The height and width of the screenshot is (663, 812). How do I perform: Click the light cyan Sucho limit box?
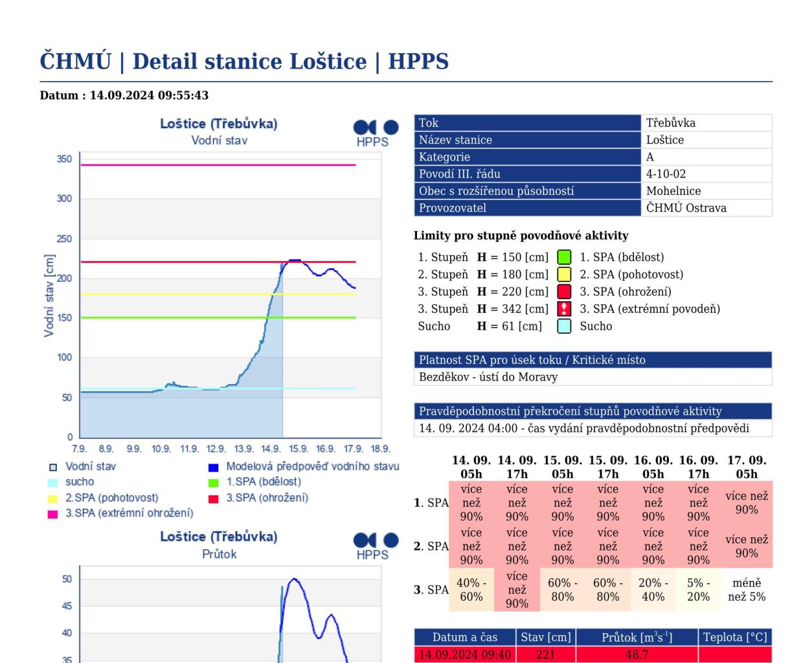tap(564, 326)
